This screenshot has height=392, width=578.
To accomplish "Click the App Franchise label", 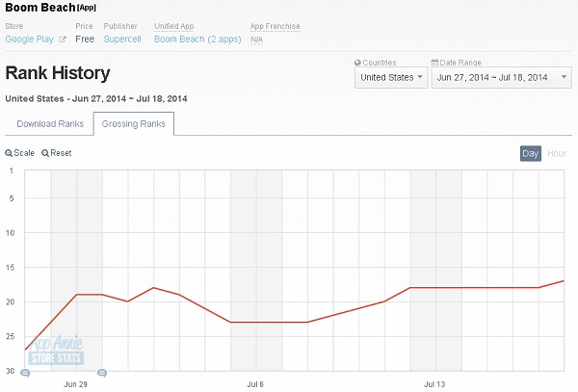I will pos(275,26).
